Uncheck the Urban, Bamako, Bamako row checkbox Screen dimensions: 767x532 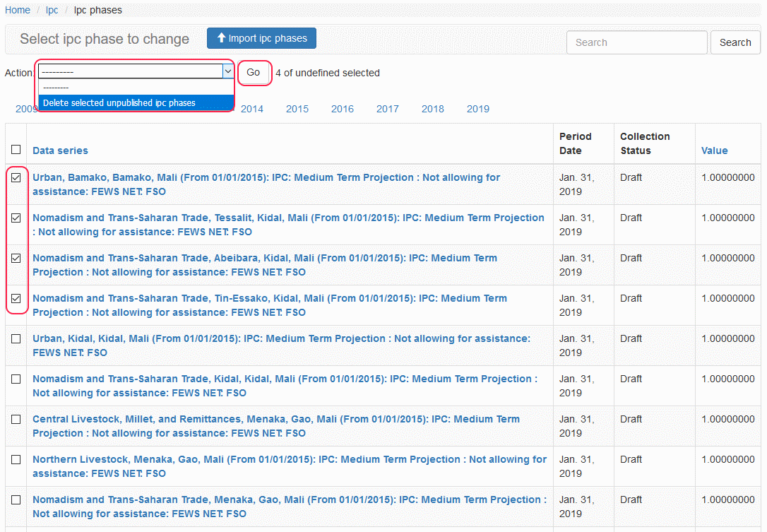pyautogui.click(x=16, y=178)
